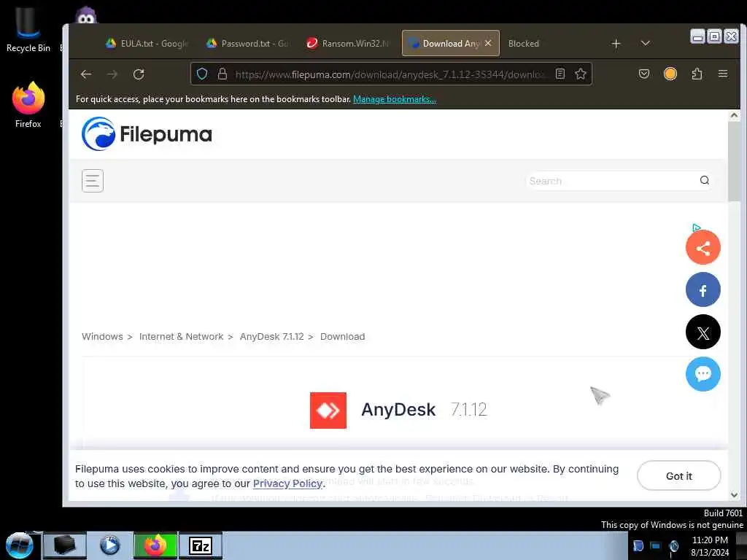Click the red AnyDesk logo icon
Viewport: 747px width, 560px height.
click(x=328, y=411)
